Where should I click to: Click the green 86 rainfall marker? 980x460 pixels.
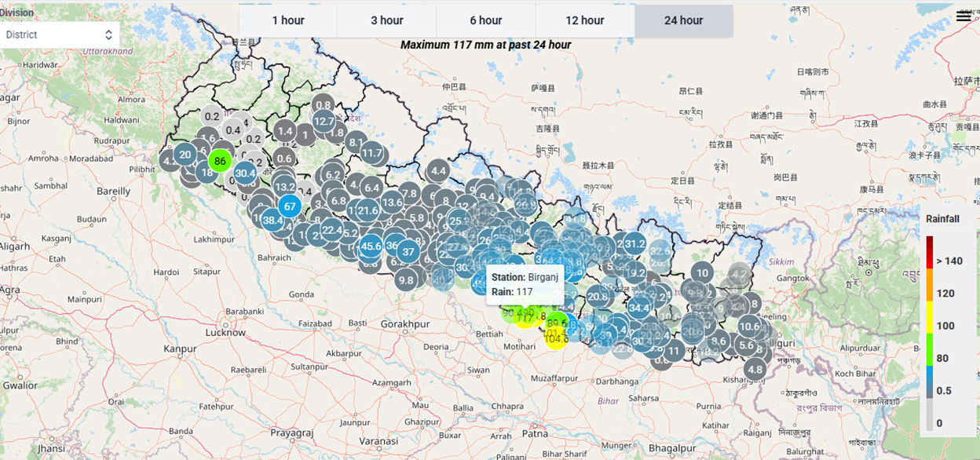click(x=220, y=162)
